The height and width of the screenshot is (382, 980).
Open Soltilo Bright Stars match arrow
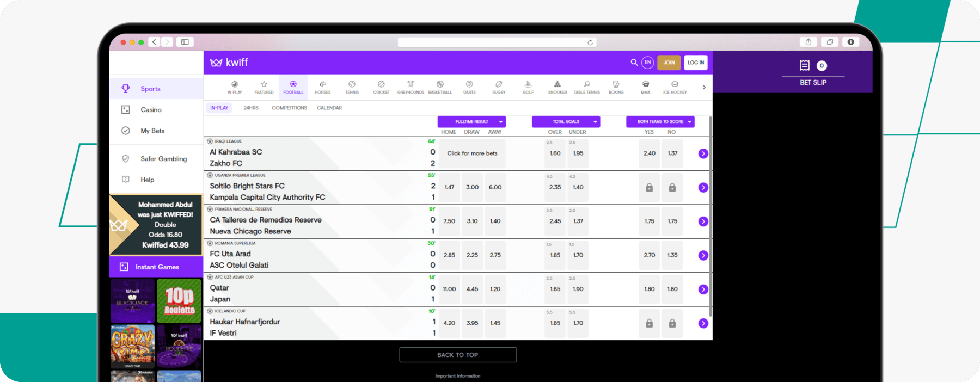click(703, 188)
